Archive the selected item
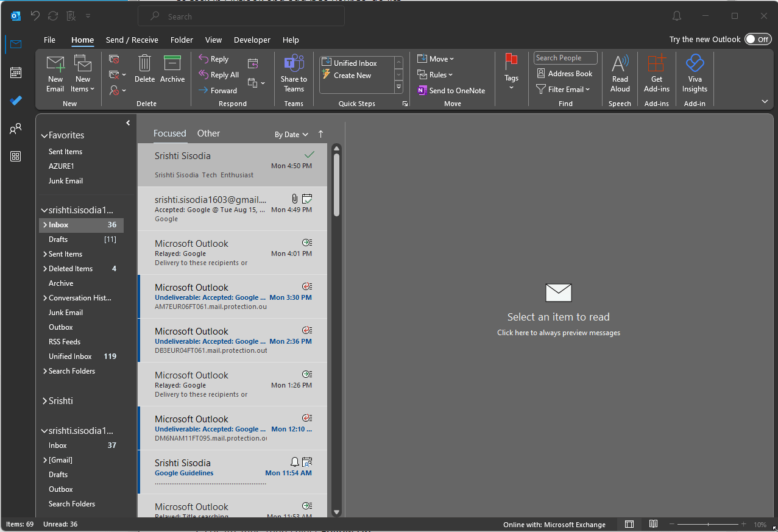This screenshot has width=778, height=532. [172, 68]
